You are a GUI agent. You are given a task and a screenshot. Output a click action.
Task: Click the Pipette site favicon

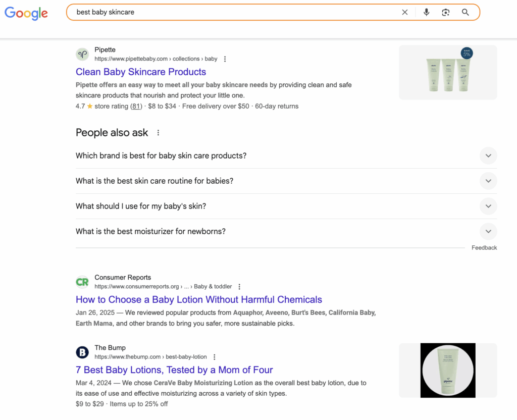pos(82,54)
